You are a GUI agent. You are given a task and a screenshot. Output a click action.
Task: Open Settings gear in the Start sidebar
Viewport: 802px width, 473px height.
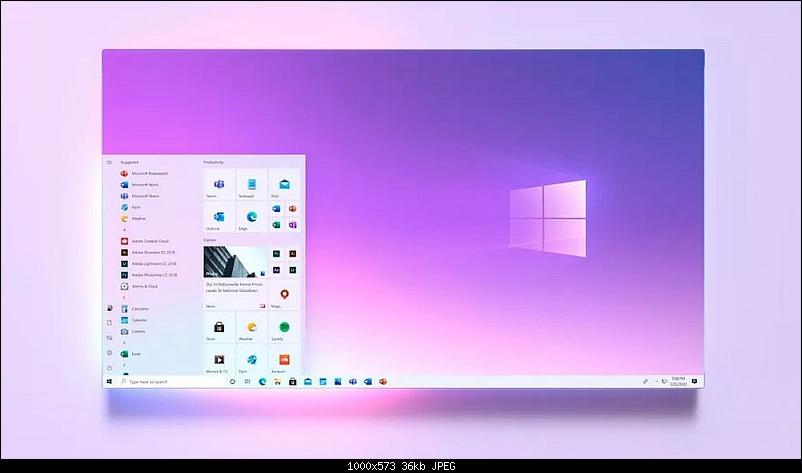(x=109, y=353)
